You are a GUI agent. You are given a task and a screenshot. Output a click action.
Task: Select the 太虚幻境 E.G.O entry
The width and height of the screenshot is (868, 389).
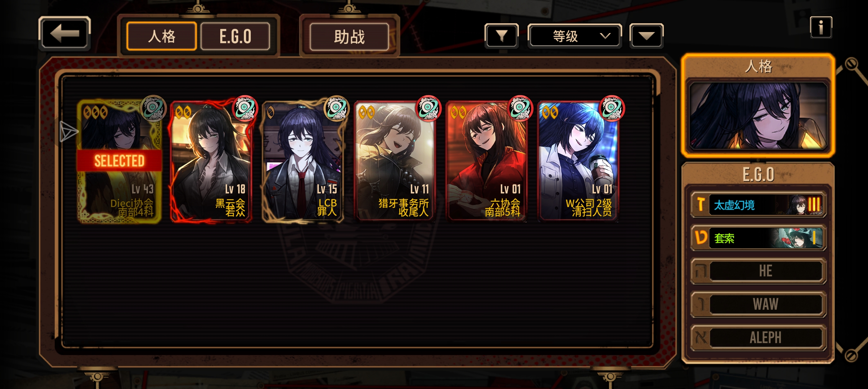click(758, 204)
